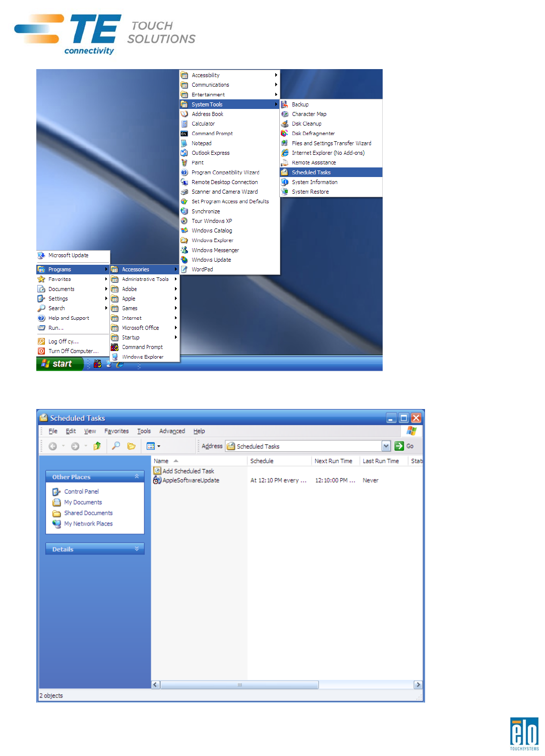
Task: Open the Address bar dropdown arrow
Action: pos(386,446)
